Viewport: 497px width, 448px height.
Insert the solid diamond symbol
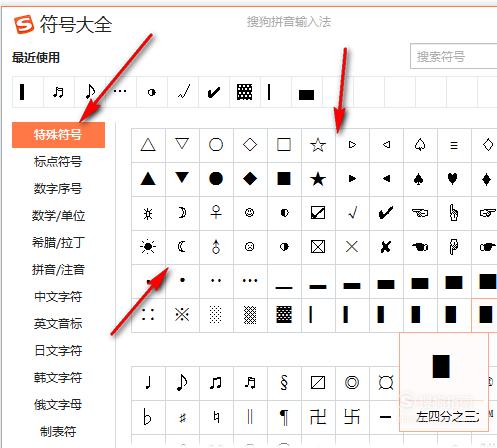pos(250,179)
